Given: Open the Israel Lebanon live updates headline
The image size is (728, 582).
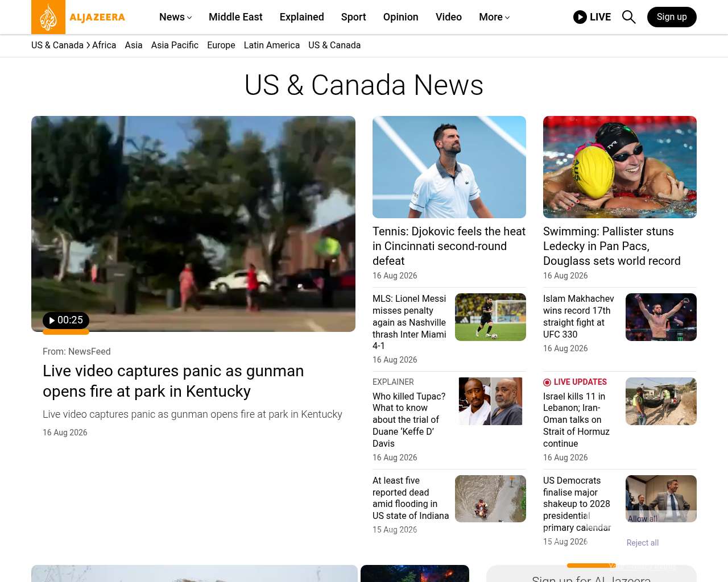Looking at the screenshot, I should click(x=577, y=420).
